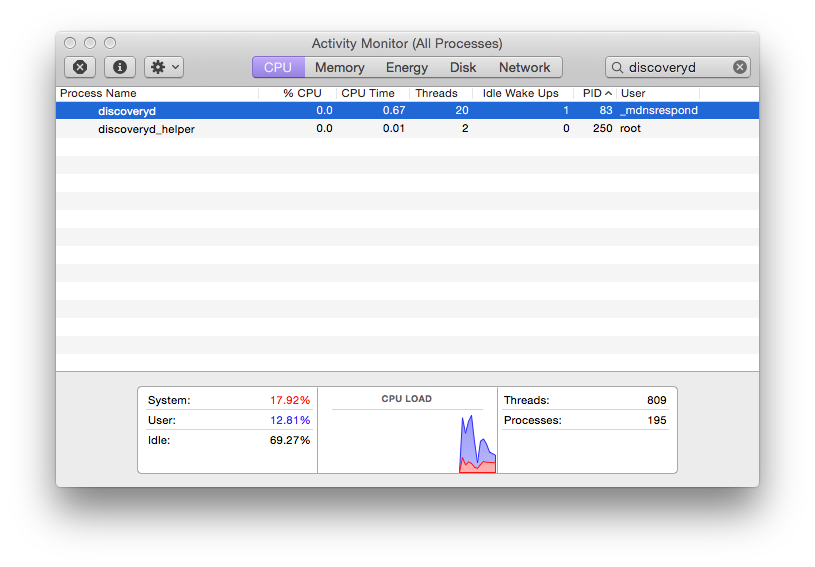Image resolution: width=815 pixels, height=567 pixels.
Task: Click the root user cell
Action: [630, 128]
